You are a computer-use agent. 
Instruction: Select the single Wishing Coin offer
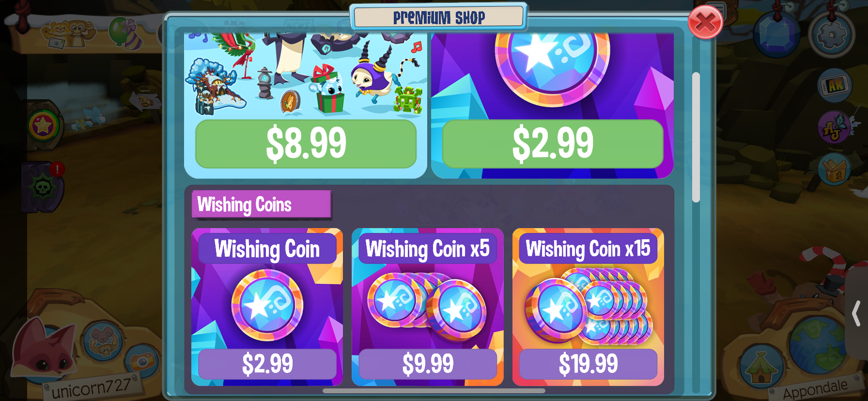point(267,307)
